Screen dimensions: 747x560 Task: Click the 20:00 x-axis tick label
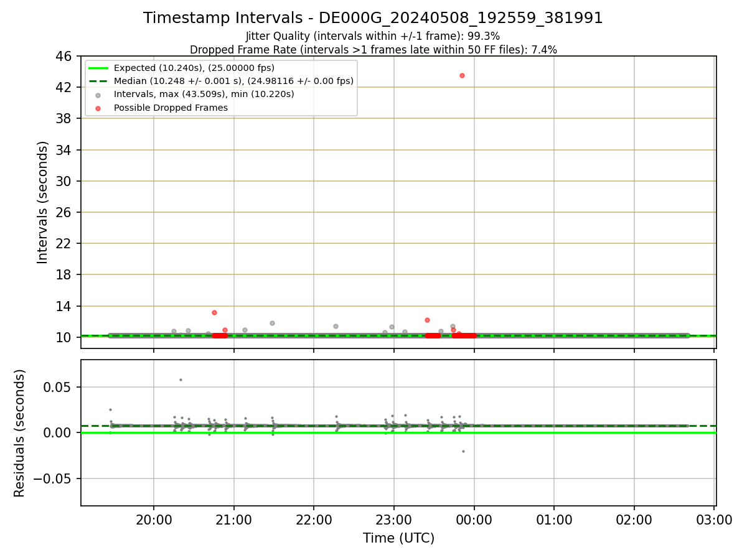[154, 520]
